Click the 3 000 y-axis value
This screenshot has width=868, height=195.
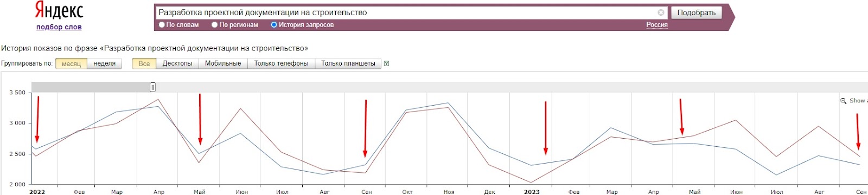click(x=17, y=123)
